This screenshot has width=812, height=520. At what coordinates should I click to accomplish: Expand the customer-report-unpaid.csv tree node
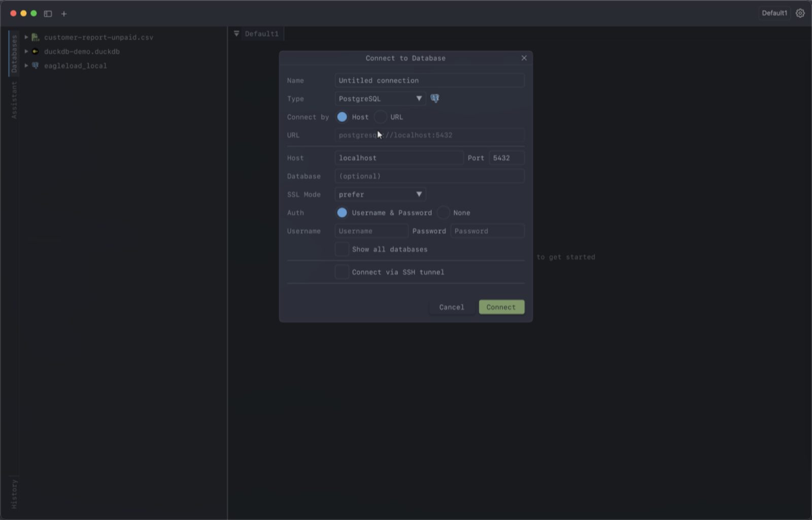pos(26,37)
